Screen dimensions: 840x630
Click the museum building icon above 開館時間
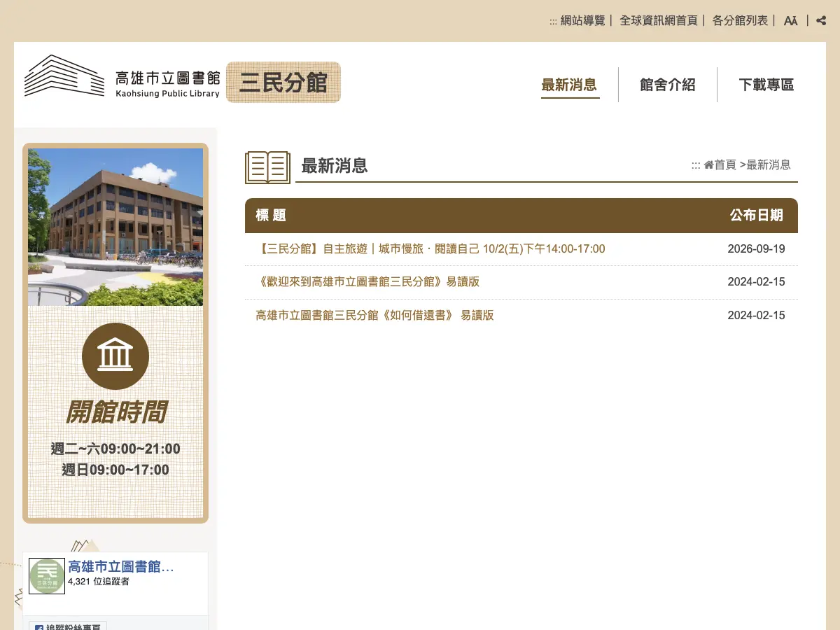click(115, 356)
